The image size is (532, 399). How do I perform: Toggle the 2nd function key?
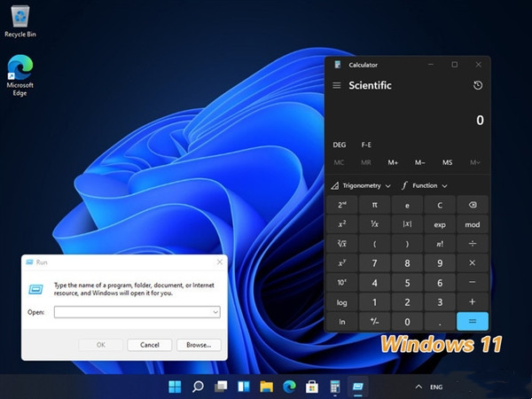pyautogui.click(x=341, y=204)
